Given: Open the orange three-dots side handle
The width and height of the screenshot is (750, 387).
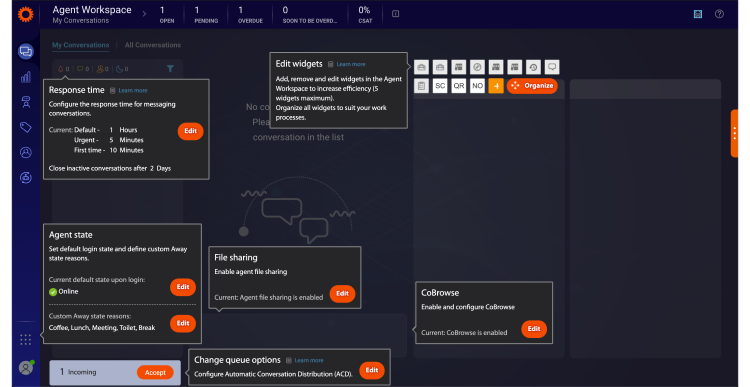Looking at the screenshot, I should tap(734, 133).
